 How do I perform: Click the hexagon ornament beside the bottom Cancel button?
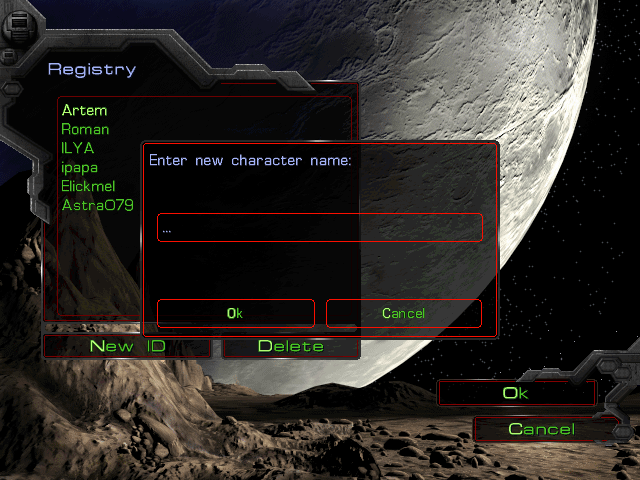(x=623, y=431)
